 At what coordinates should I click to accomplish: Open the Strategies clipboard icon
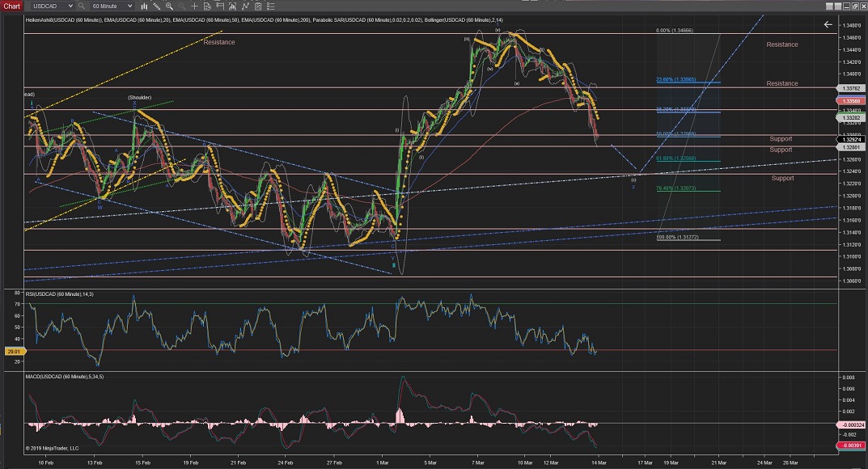pos(258,6)
